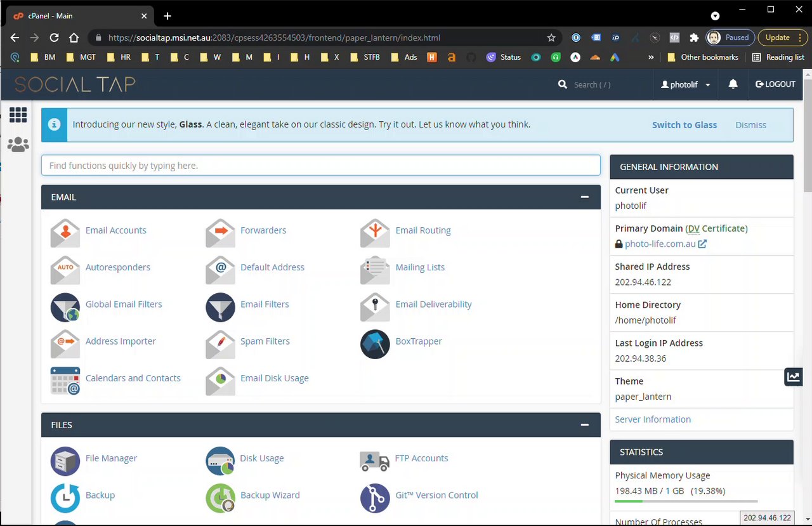
Task: Open the FTP Accounts truck icon
Action: pos(374,461)
